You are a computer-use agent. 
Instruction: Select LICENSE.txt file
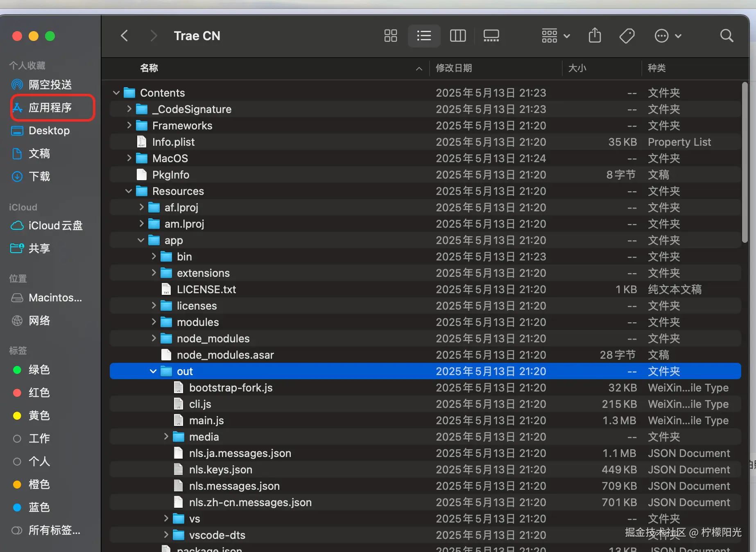coord(426,290)
